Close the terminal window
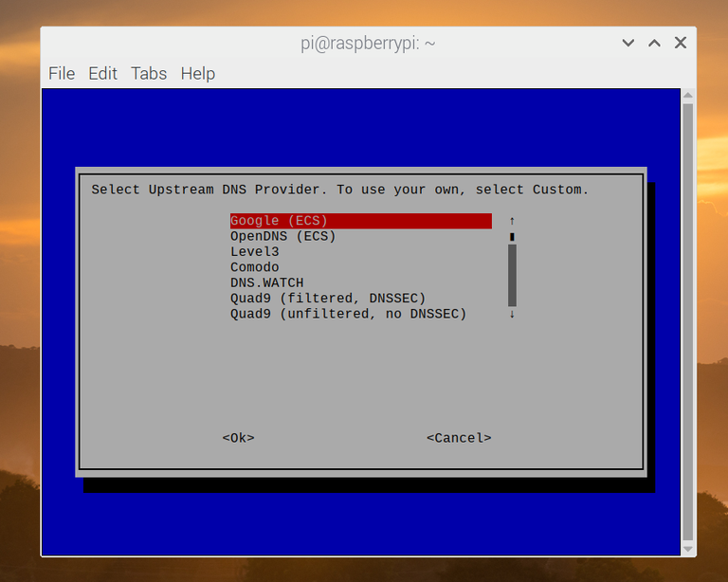 point(681,44)
